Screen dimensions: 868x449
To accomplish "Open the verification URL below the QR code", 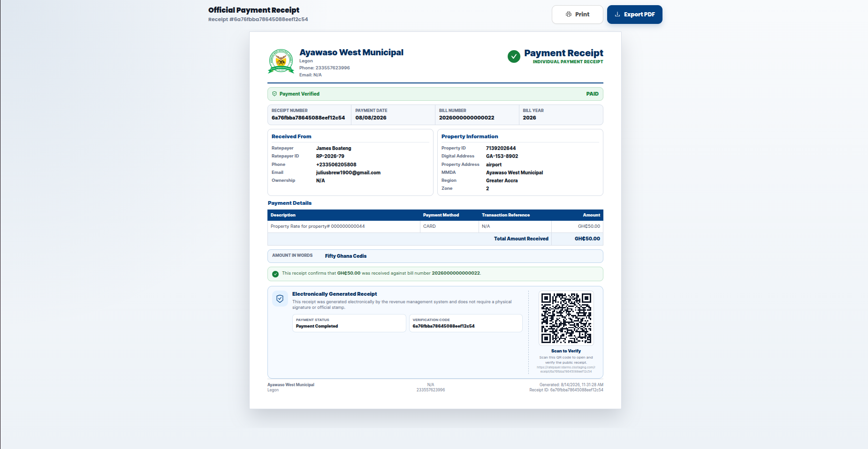I will click(566, 369).
